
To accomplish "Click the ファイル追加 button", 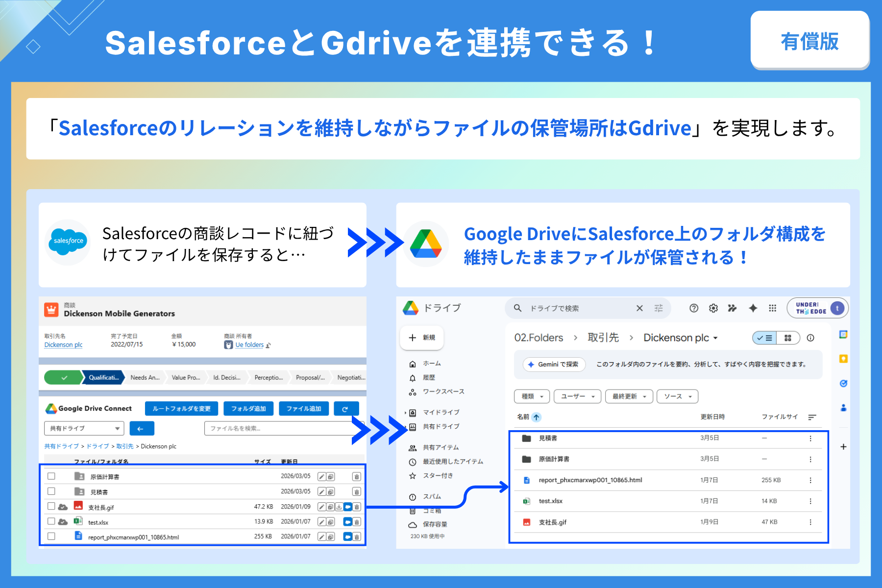I will click(x=304, y=409).
